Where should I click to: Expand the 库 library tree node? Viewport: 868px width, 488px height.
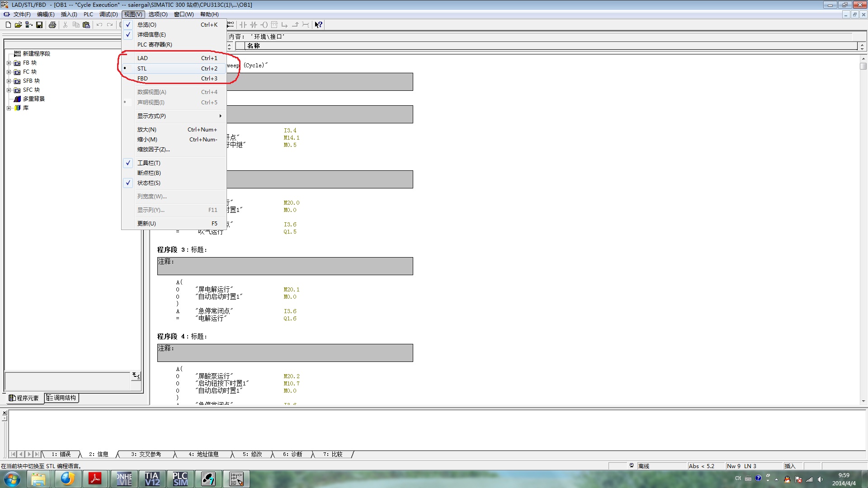click(9, 108)
